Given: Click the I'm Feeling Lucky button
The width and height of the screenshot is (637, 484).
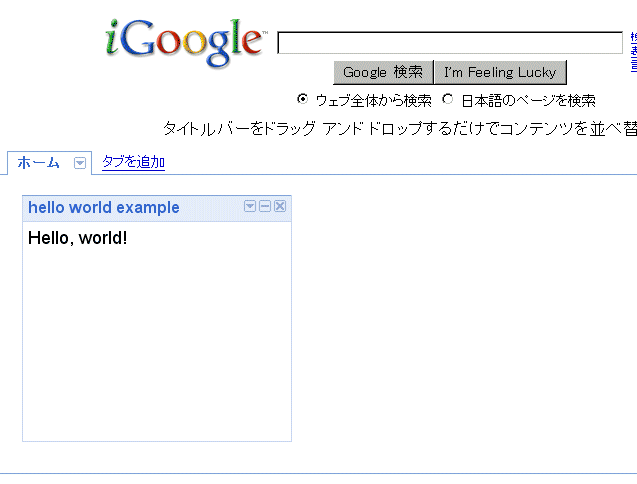Looking at the screenshot, I should coord(500,72).
